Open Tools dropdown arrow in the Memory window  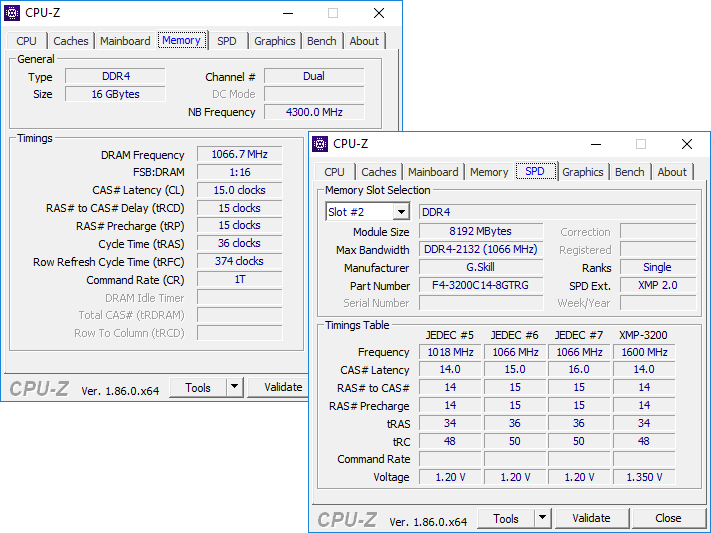click(234, 387)
